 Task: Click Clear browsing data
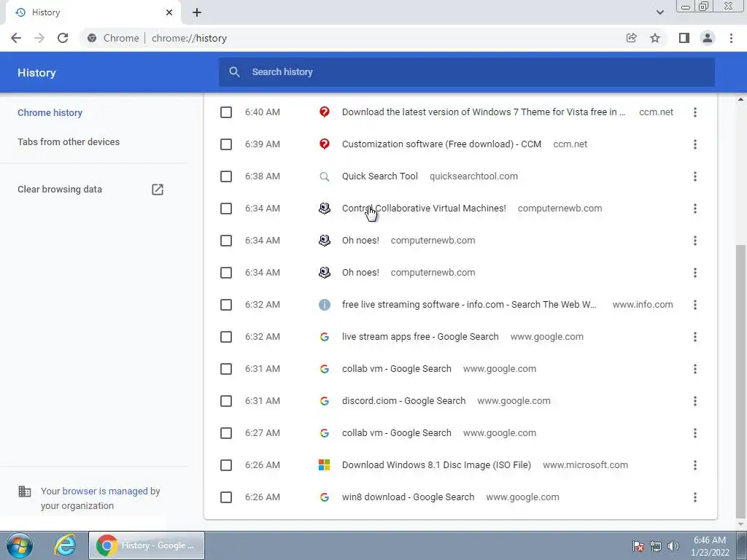pyautogui.click(x=60, y=190)
